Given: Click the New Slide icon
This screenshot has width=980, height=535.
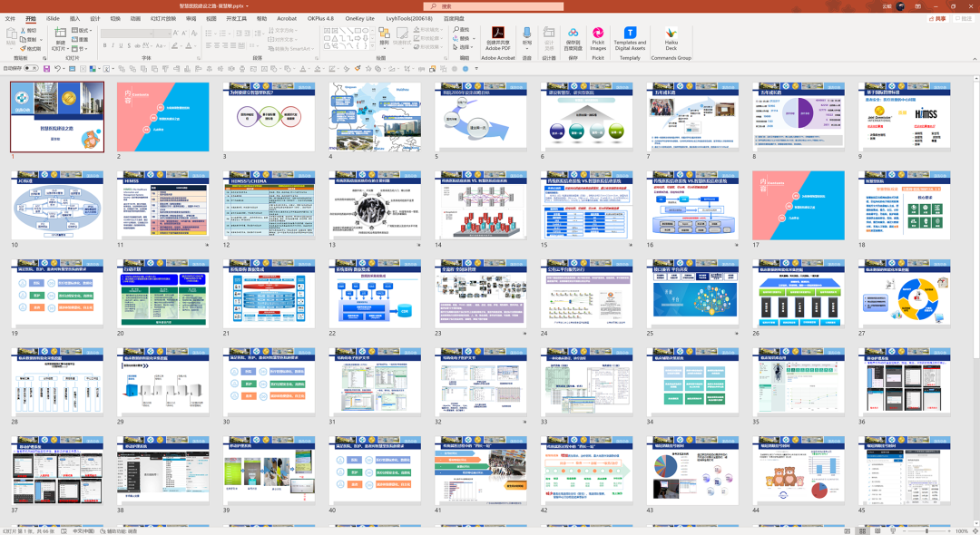Looking at the screenshot, I should click(x=60, y=33).
